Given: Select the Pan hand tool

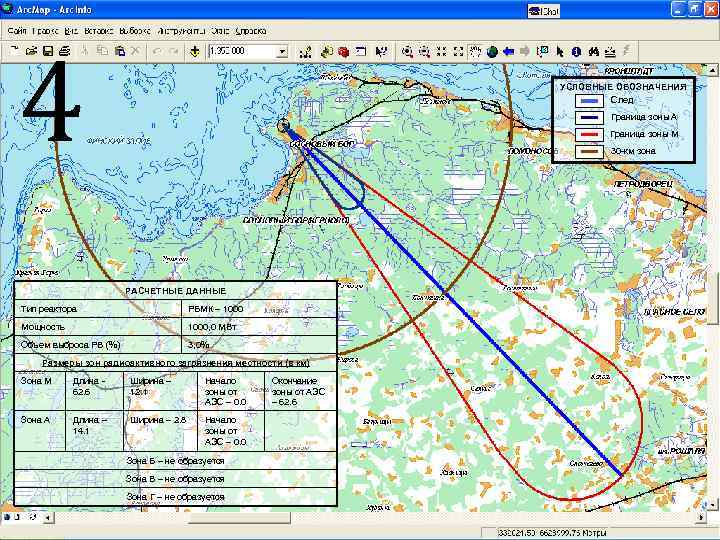Looking at the screenshot, I should pos(475,52).
